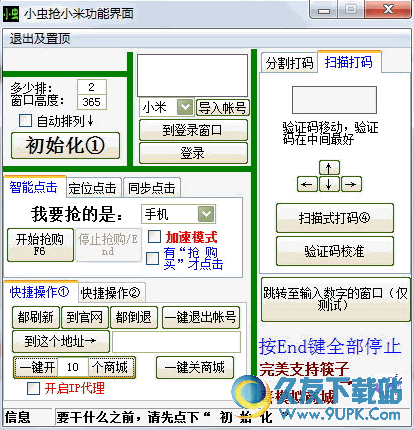Enable the 自动排列 checkbox
The height and width of the screenshot is (430, 414).
(x=26, y=121)
